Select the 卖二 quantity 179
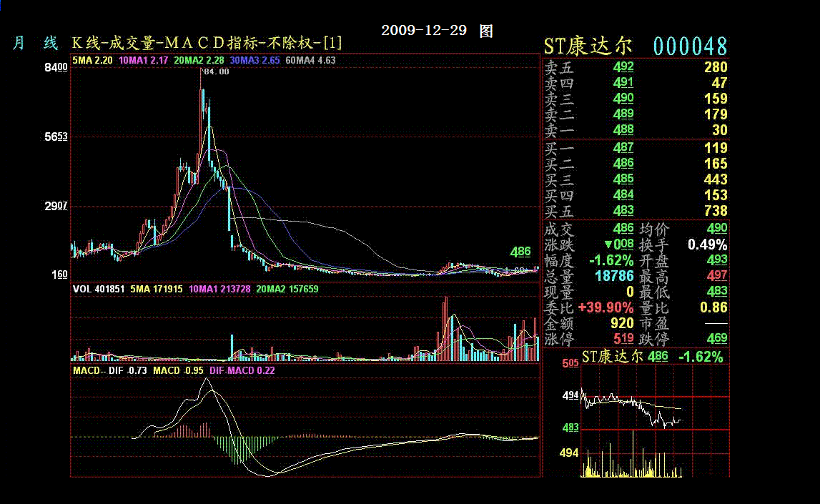 click(x=716, y=114)
